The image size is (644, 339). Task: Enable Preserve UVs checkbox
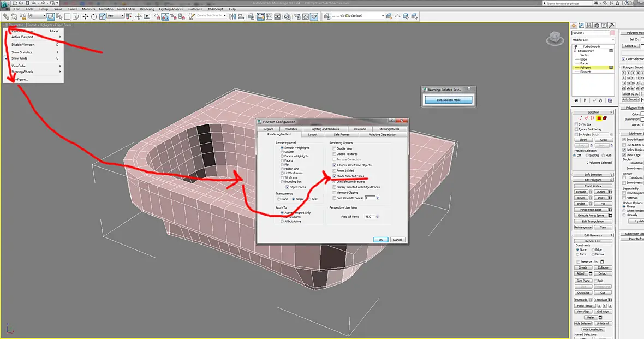(579, 261)
